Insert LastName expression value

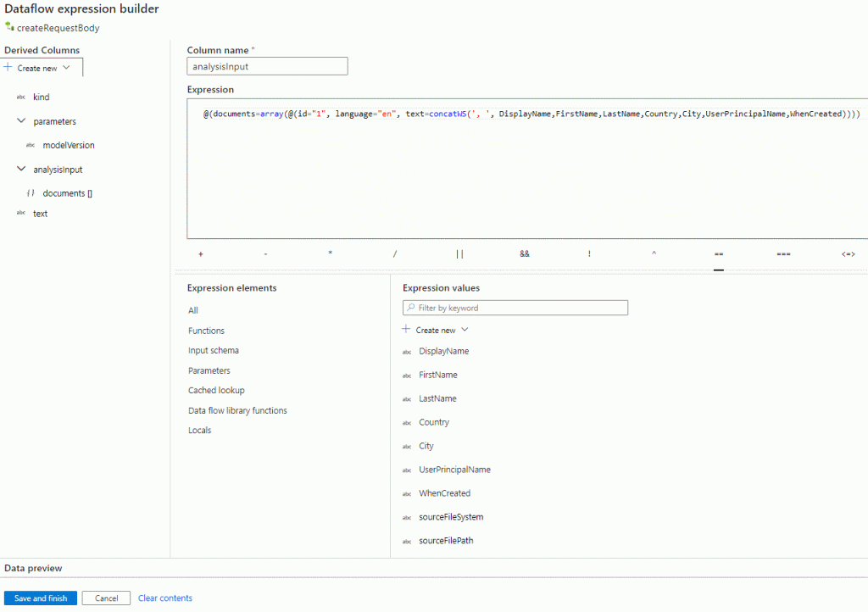tap(437, 398)
